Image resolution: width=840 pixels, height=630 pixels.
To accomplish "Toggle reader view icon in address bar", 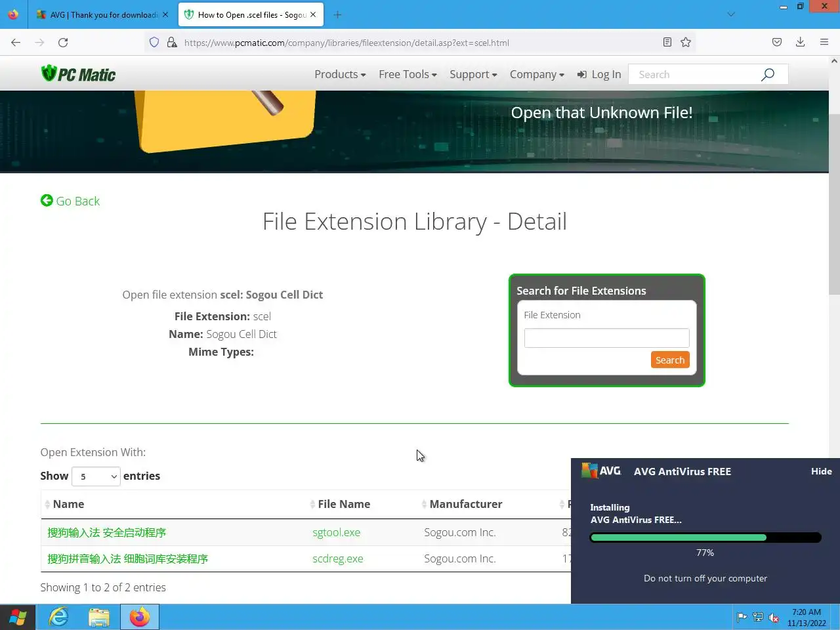I will point(667,43).
